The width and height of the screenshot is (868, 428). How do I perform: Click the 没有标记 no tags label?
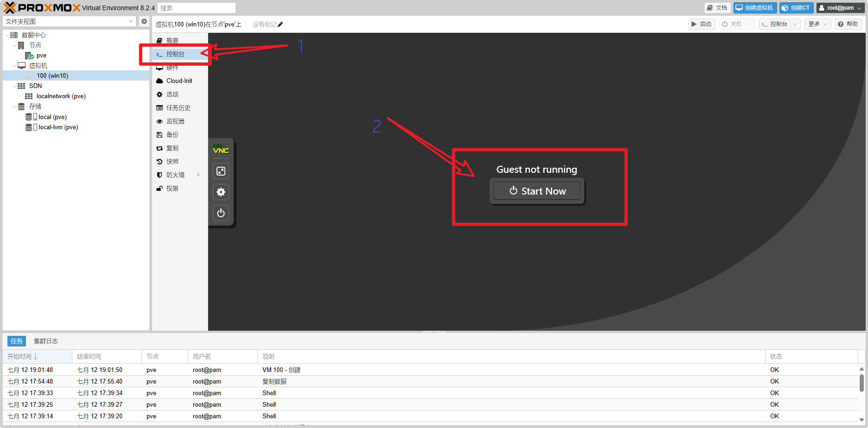click(x=264, y=25)
